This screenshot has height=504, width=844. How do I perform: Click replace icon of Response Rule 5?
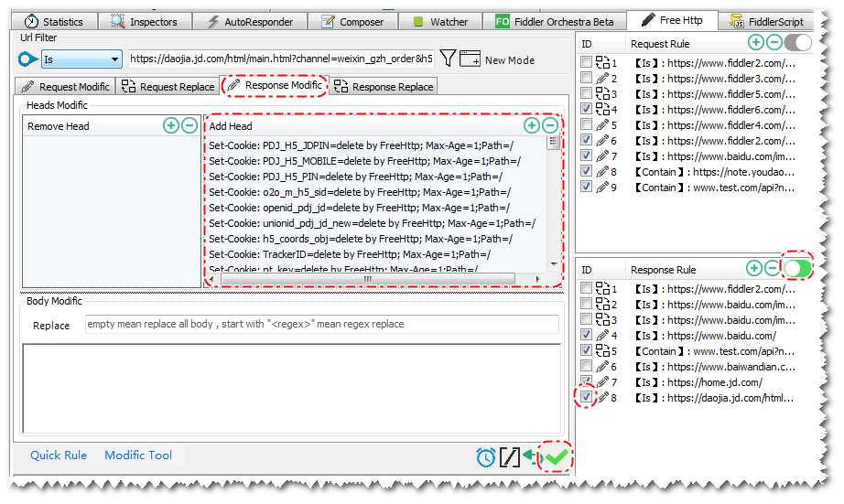click(x=602, y=350)
